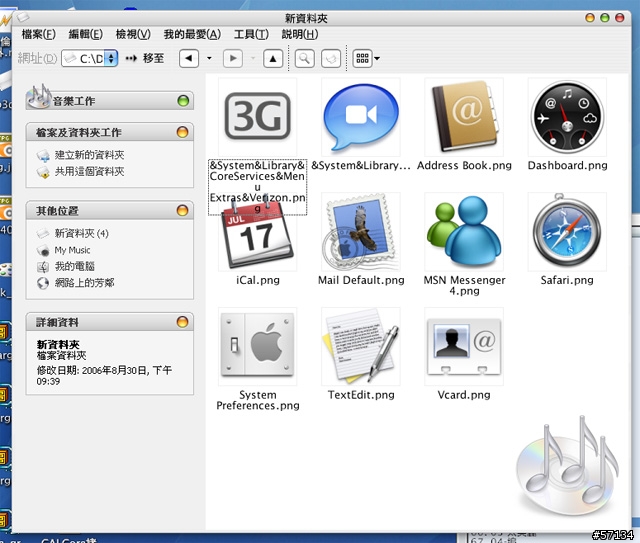Go up one folder level
Viewport: 640px width, 543px height.
click(x=273, y=58)
